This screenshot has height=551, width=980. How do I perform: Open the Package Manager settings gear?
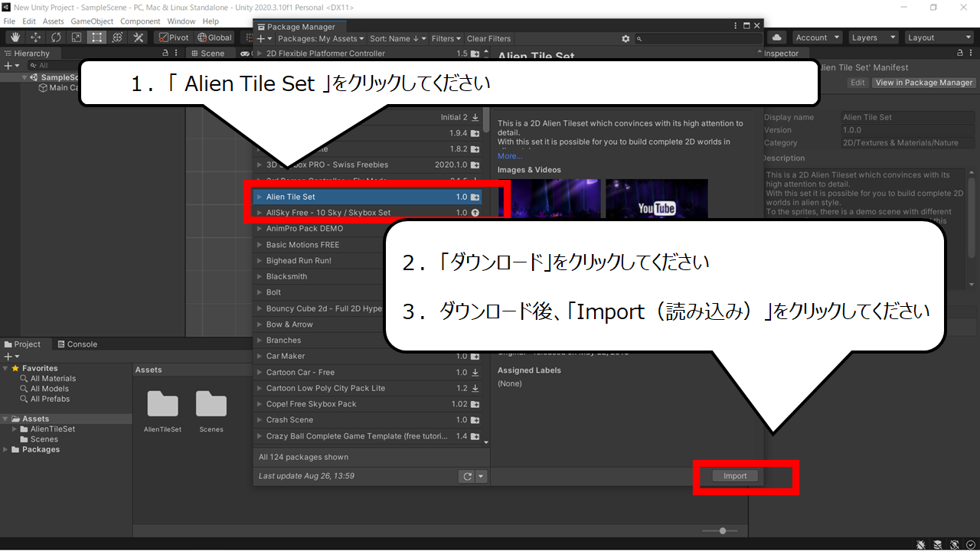[626, 38]
